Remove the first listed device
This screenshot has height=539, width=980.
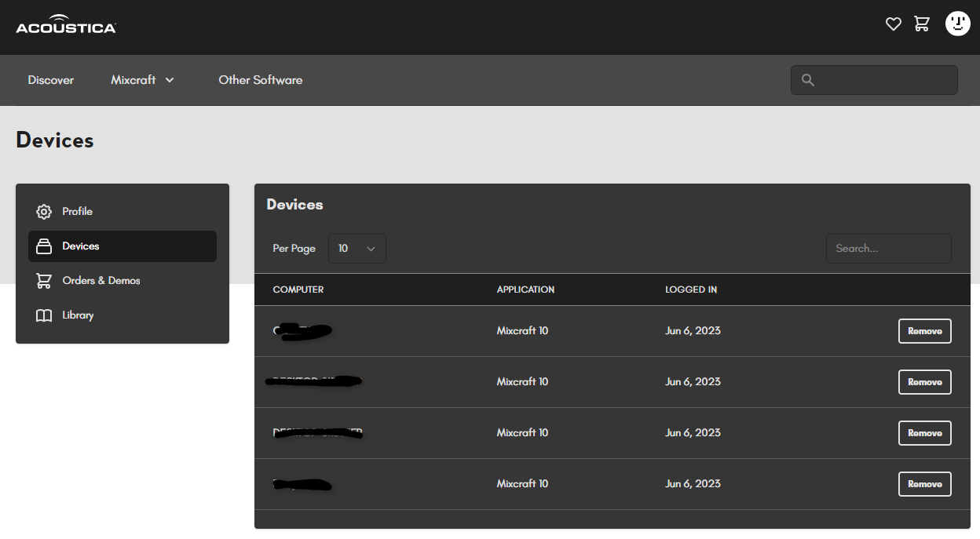(925, 331)
